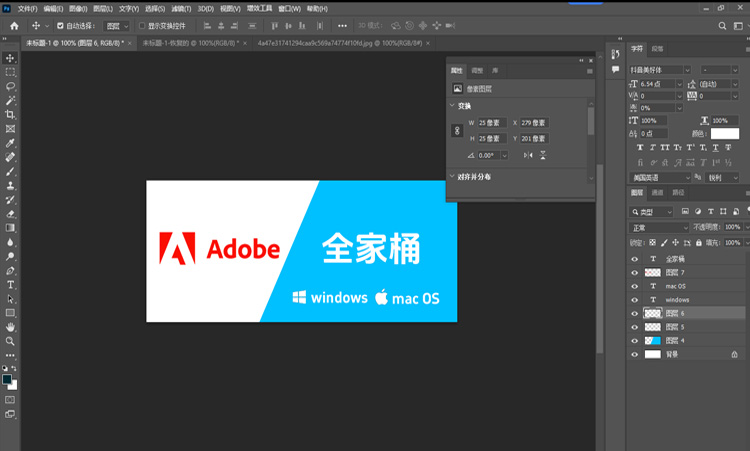The height and width of the screenshot is (451, 750).
Task: Apply faux bold character style
Action: tap(640, 147)
